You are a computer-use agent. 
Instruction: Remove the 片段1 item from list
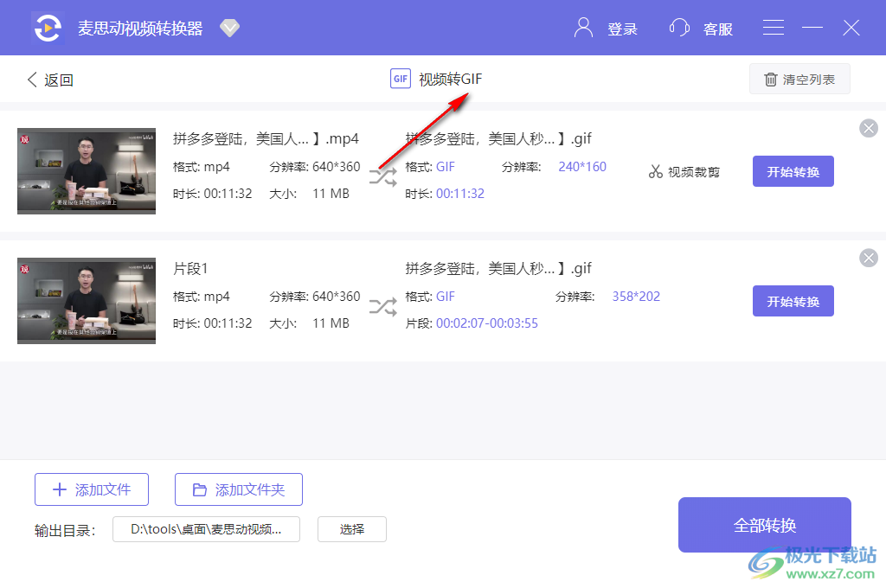pyautogui.click(x=869, y=259)
